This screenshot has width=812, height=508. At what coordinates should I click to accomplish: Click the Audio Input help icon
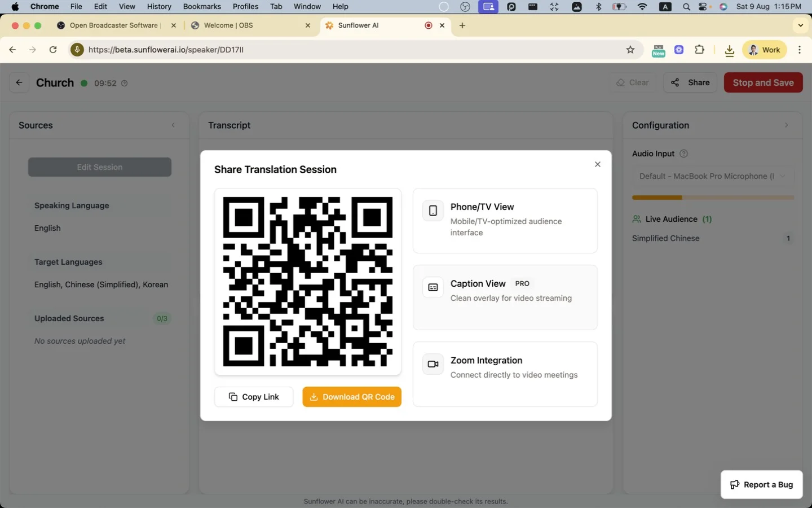[x=684, y=154]
